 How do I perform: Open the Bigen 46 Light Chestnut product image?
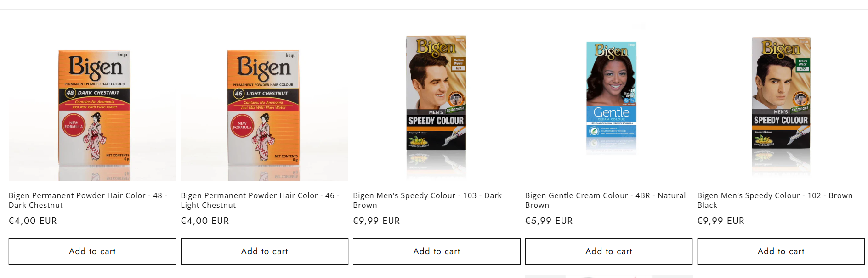tap(263, 108)
